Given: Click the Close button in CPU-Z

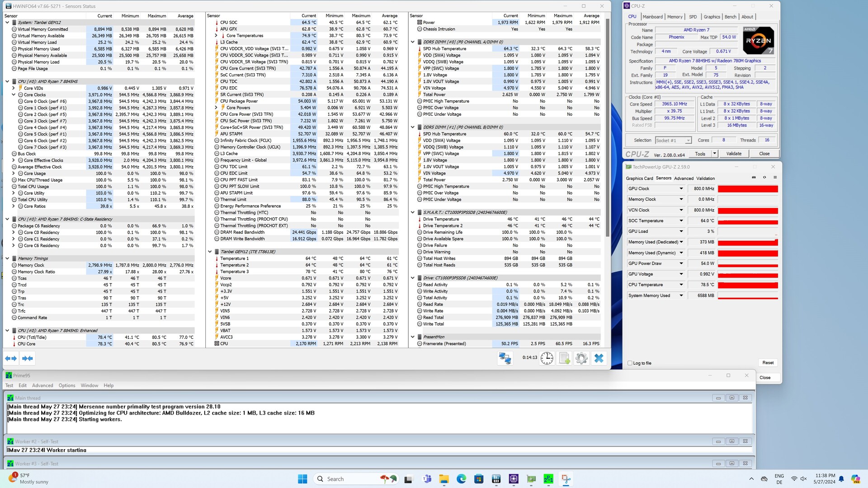Looking at the screenshot, I should coord(764,154).
